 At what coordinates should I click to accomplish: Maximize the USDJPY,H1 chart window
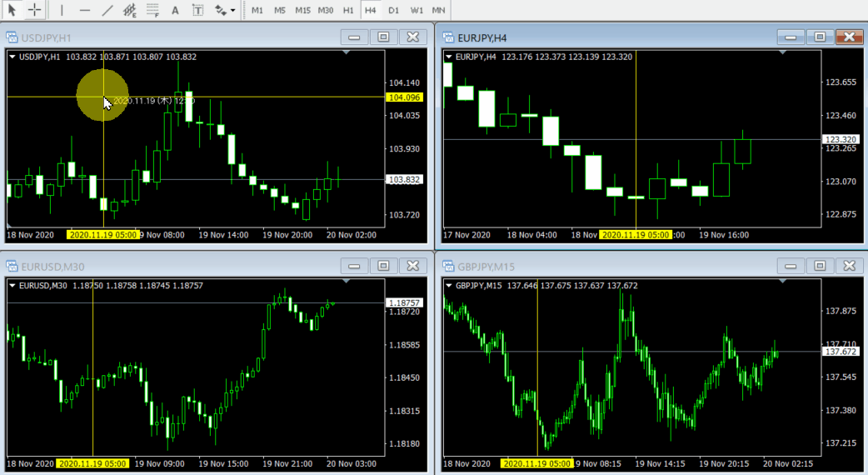point(383,37)
